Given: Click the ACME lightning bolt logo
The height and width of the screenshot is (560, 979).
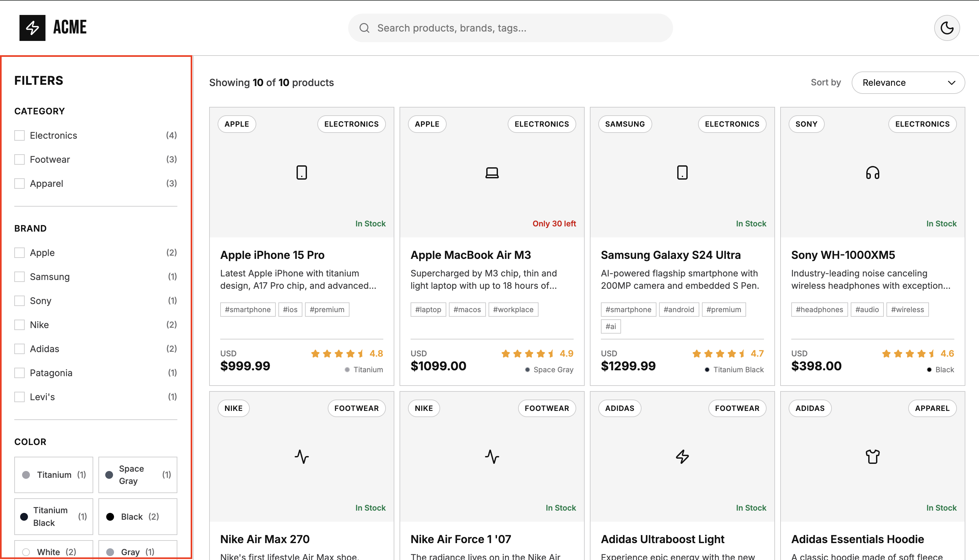Looking at the screenshot, I should (x=32, y=28).
